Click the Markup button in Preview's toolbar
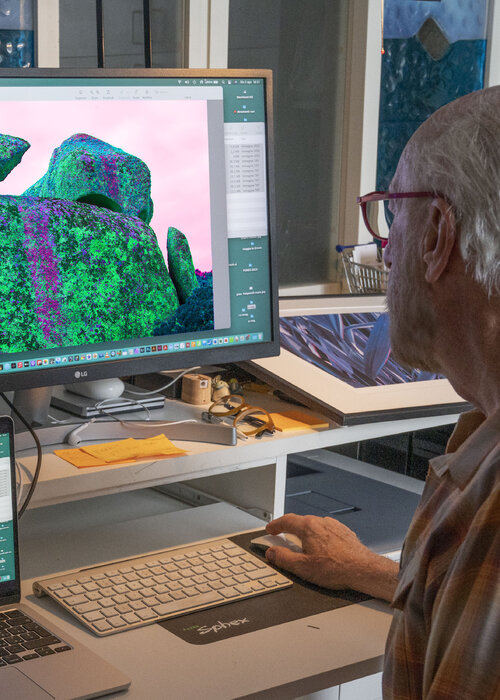 [x=147, y=92]
